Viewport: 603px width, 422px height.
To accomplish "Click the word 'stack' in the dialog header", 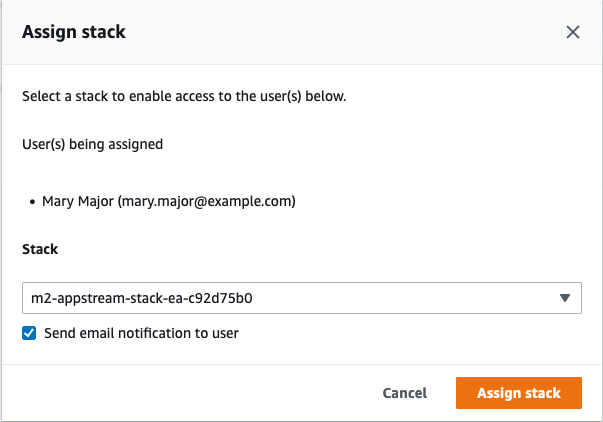I will tap(104, 32).
